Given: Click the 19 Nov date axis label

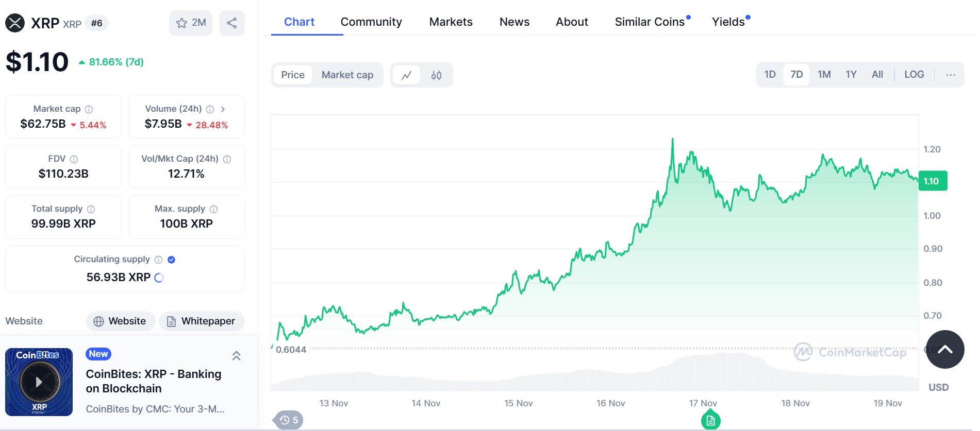Looking at the screenshot, I should click(x=888, y=403).
